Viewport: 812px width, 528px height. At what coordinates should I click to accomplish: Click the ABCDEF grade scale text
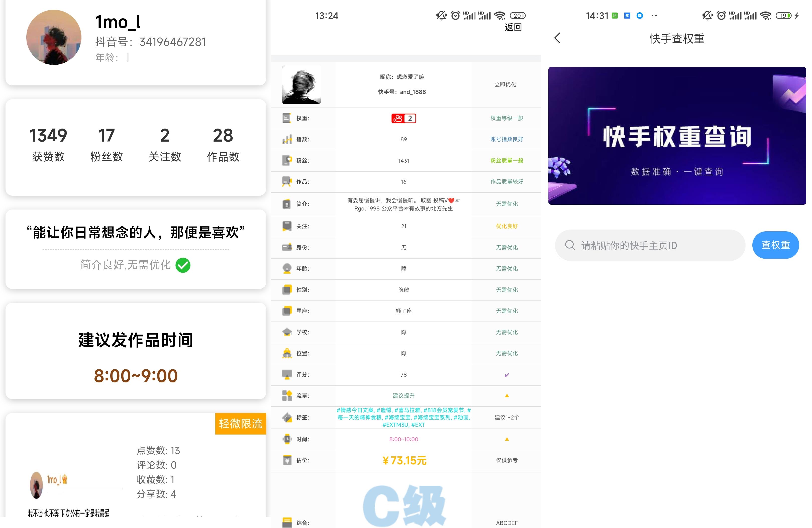click(x=507, y=523)
